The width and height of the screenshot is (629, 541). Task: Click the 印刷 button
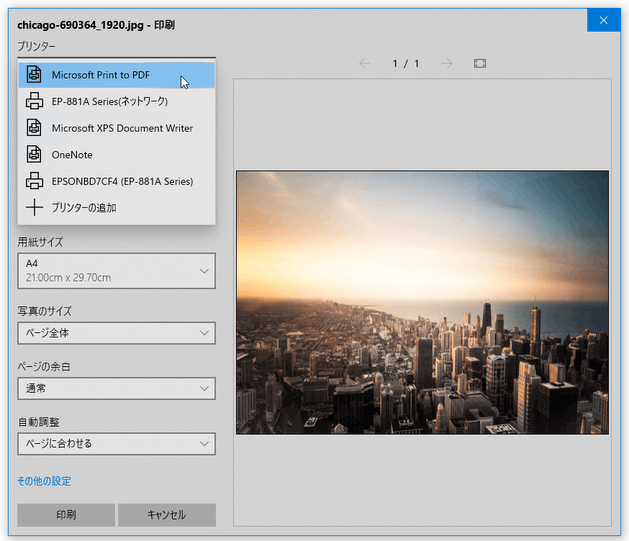click(x=66, y=515)
